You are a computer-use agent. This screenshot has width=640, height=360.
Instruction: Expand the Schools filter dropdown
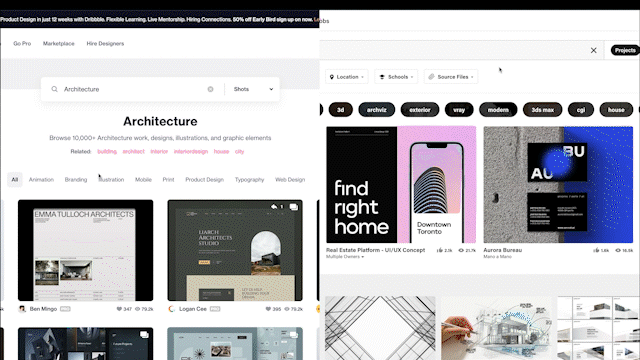[x=396, y=77]
